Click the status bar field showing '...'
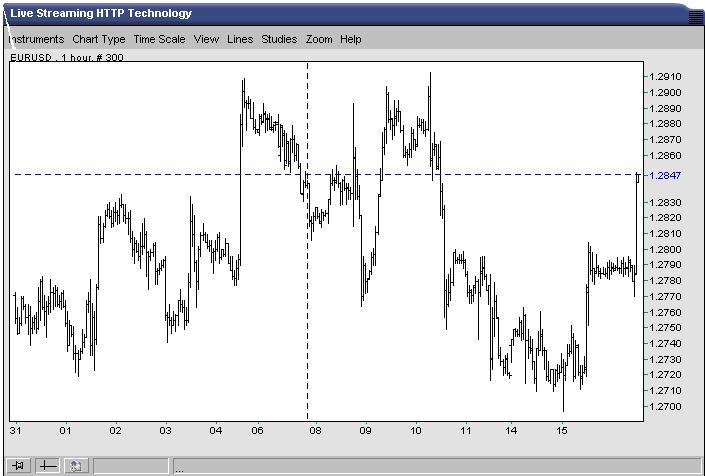Screen dimensions: 705x476 [x=436, y=466]
